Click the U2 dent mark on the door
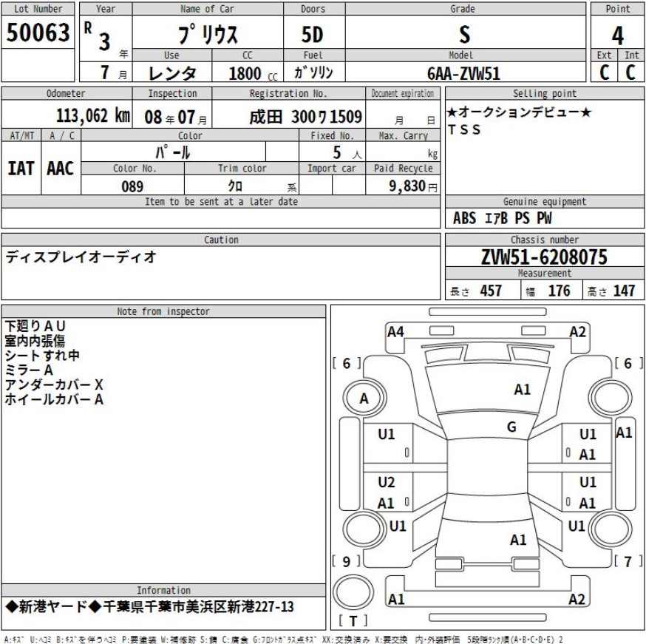Screen dimensions: 646x644 tap(386, 482)
